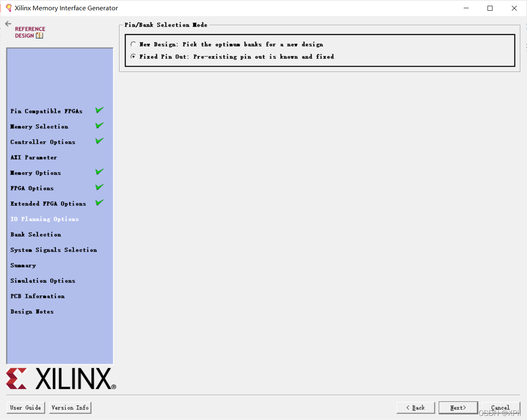Click the green checkmark beside Pin Compatible FPGAs
Screen dimensions: 527x420
coord(99,110)
